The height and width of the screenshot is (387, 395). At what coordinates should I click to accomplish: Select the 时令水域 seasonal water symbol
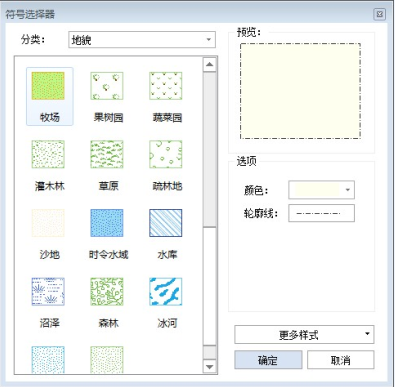(107, 234)
